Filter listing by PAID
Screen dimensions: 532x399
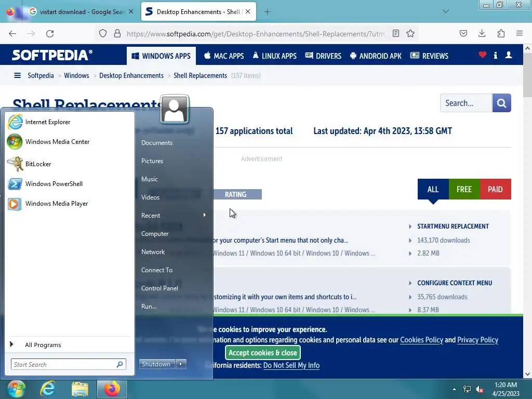click(495, 189)
